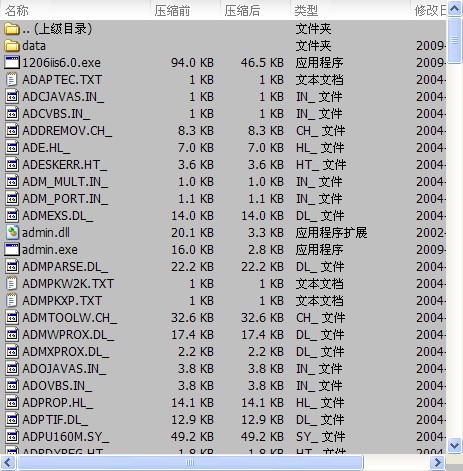Select the admin.dll file icon
The width and height of the screenshot is (463, 471).
(x=12, y=233)
